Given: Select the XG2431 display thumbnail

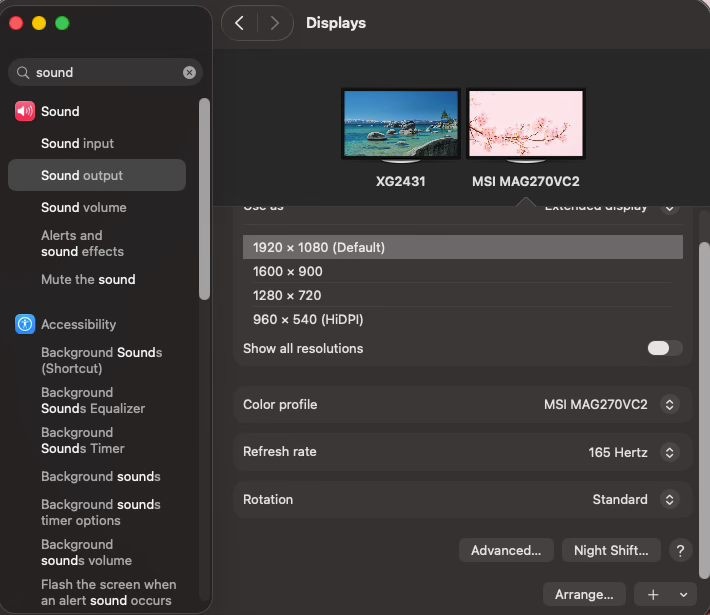Looking at the screenshot, I should pos(401,125).
